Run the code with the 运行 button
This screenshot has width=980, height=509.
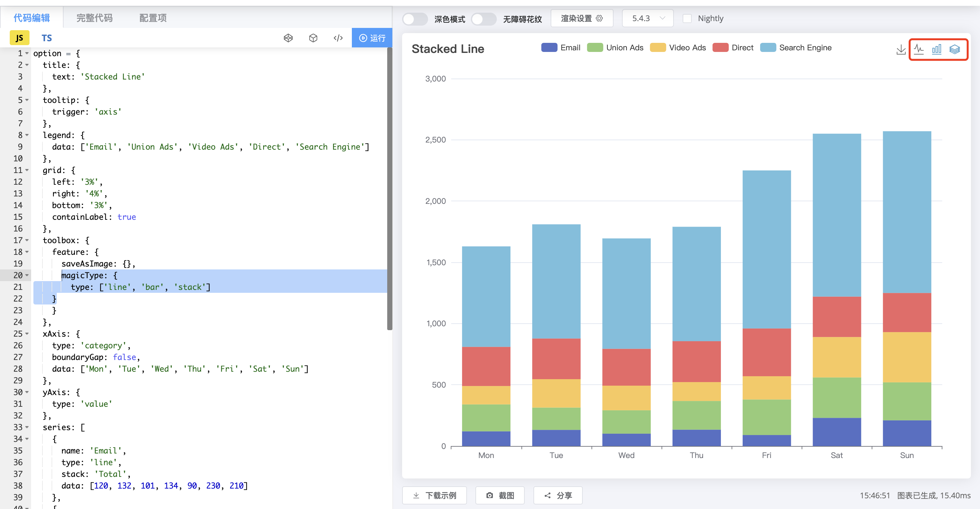point(372,38)
